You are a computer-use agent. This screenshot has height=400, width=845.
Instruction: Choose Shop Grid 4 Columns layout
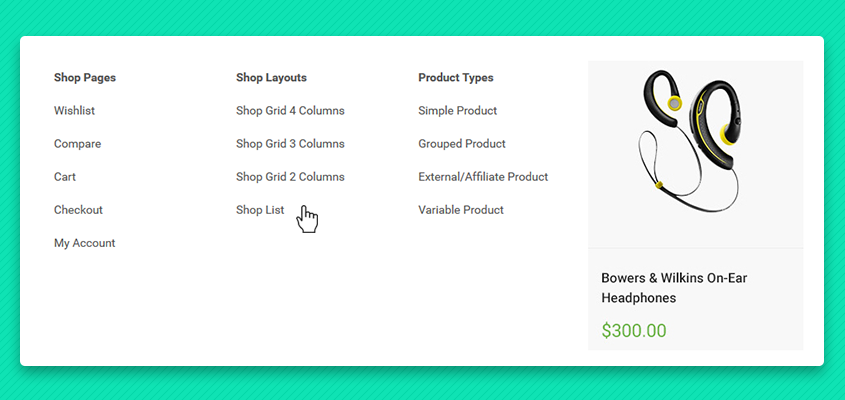tap(290, 111)
